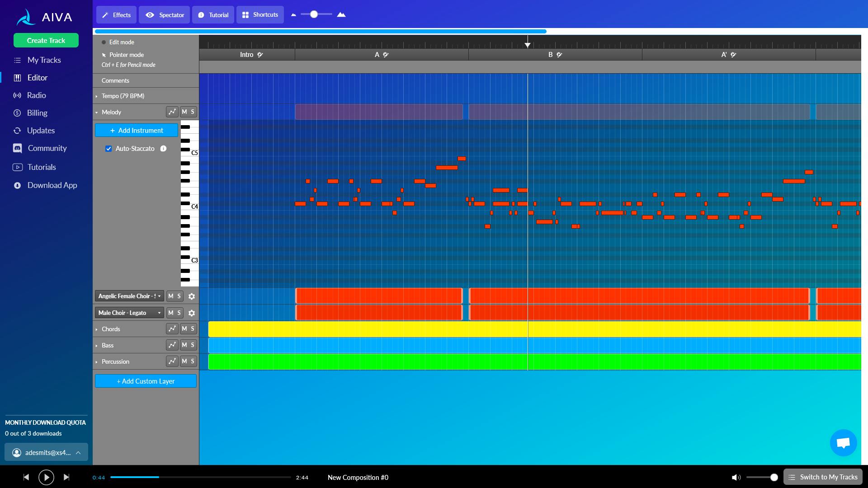Click the Auto-Staccato info icon

tap(163, 148)
